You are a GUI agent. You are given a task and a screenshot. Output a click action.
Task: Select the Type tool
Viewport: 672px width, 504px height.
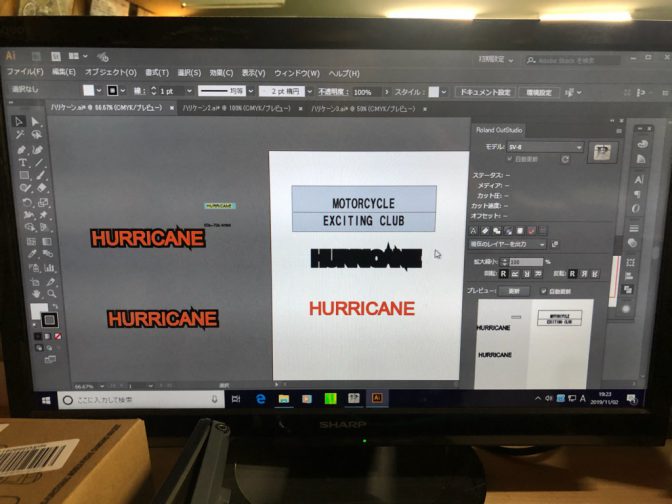click(22, 162)
